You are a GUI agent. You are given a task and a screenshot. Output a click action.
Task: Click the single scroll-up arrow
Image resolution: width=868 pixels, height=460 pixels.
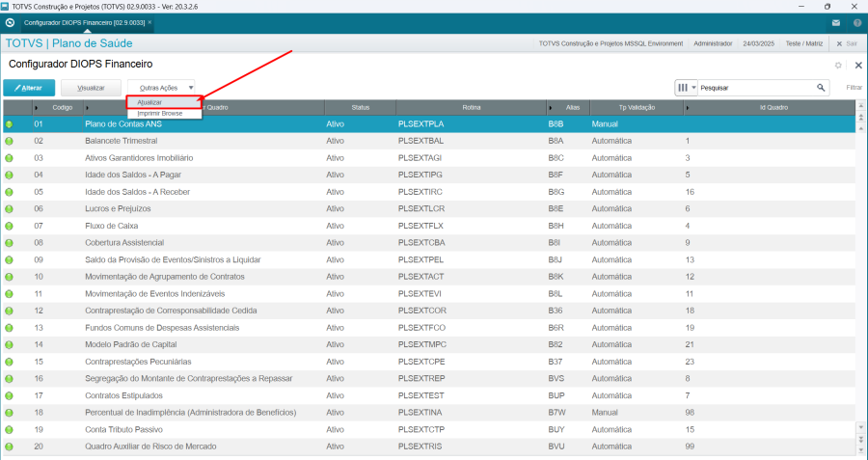tap(861, 128)
